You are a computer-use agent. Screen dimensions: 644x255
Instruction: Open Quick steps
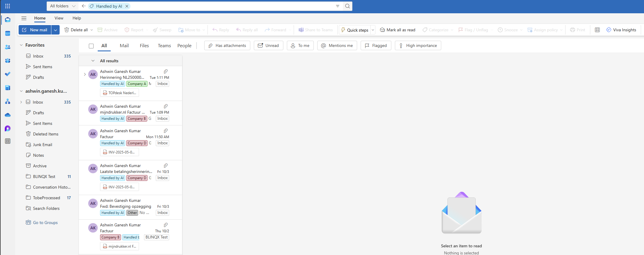tap(355, 30)
